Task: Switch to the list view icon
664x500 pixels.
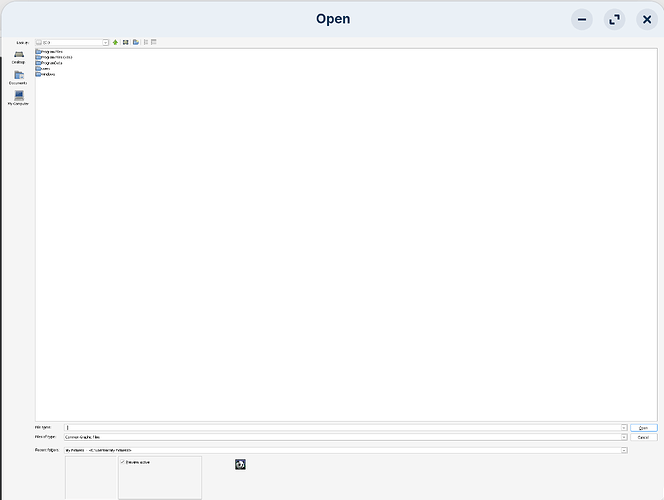Action: pyautogui.click(x=146, y=42)
